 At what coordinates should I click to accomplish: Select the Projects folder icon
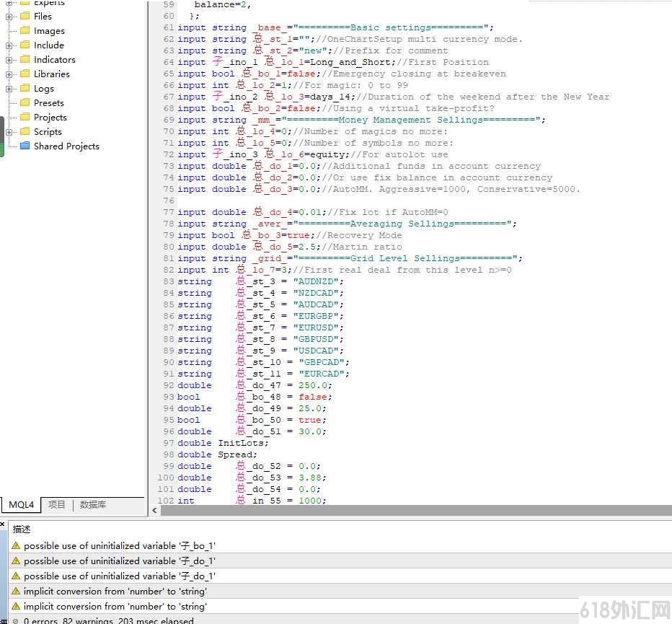[x=25, y=117]
